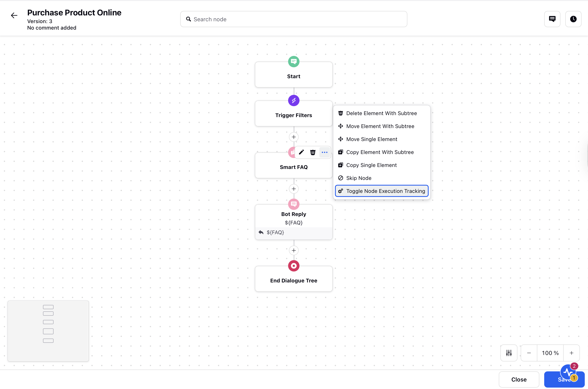Zoom out with the minus button
Viewport: 588px width, 389px height.
click(x=529, y=353)
